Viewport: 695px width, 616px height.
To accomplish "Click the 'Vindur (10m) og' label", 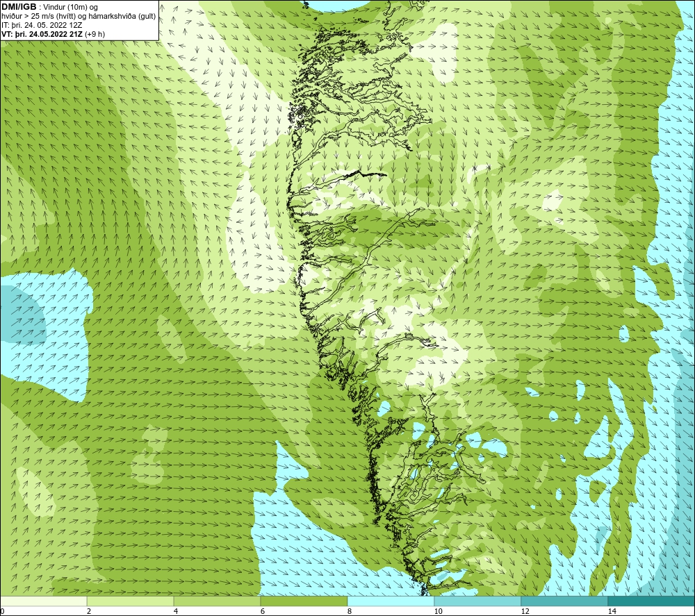I will coord(70,8).
